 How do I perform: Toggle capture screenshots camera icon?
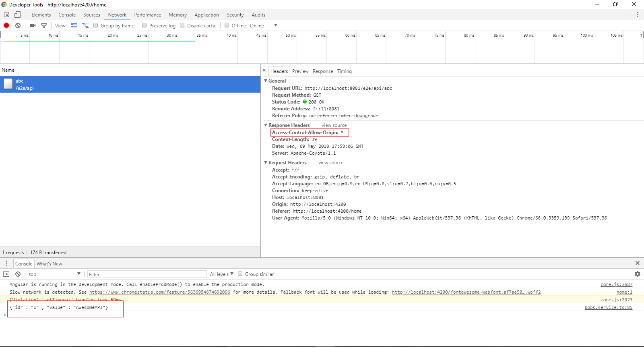(x=33, y=25)
